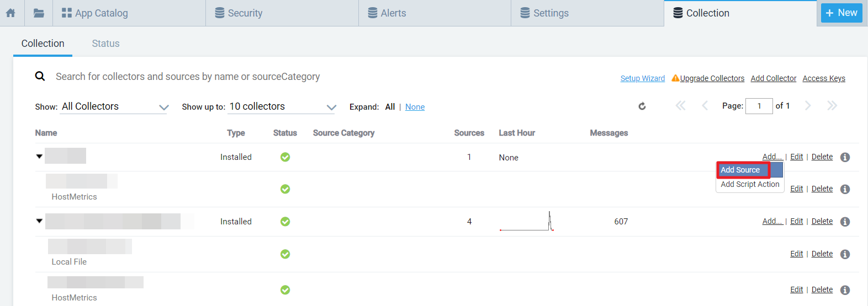This screenshot has height=306, width=868.
Task: Open the 10 collectors limit dropdown
Action: click(x=282, y=106)
